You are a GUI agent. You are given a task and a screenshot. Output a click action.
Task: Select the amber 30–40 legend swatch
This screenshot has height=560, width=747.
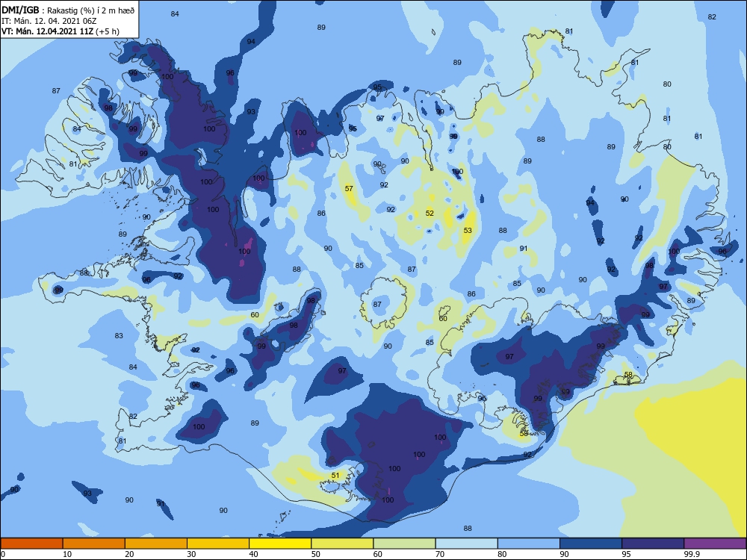pyautogui.click(x=218, y=544)
